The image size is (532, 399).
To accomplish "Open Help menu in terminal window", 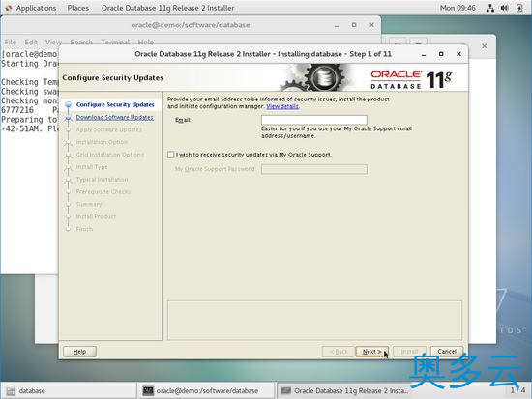I will 146,43.
